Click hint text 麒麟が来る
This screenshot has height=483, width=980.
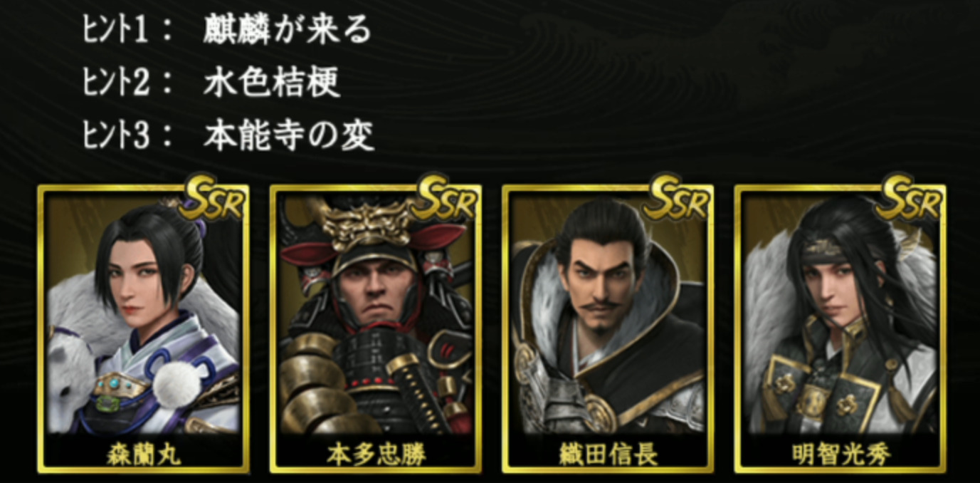(x=287, y=32)
